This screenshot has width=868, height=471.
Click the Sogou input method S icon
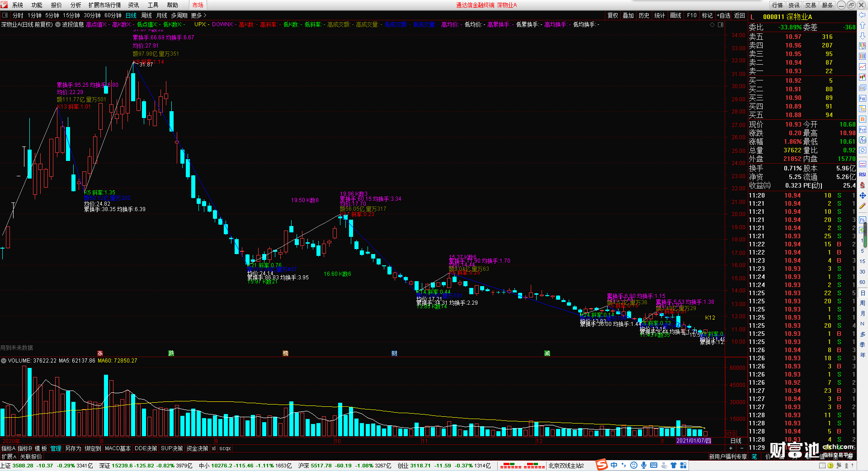pyautogui.click(x=602, y=465)
